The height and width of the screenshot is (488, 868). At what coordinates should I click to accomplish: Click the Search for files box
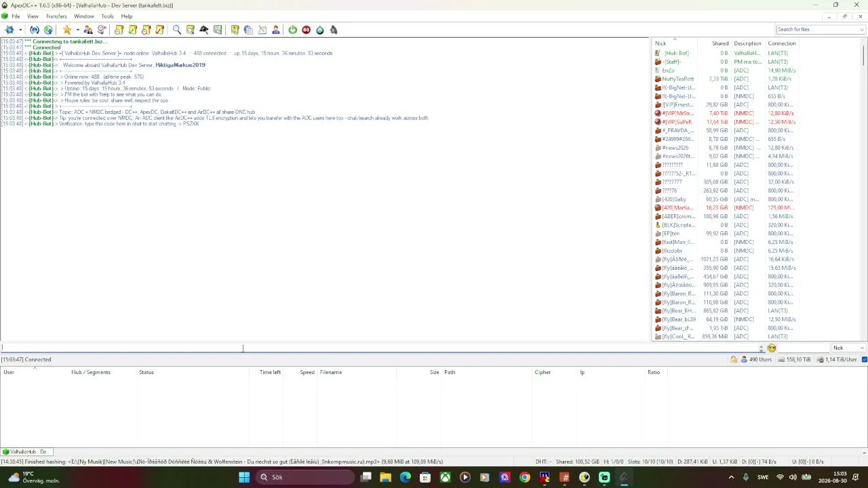click(x=816, y=30)
